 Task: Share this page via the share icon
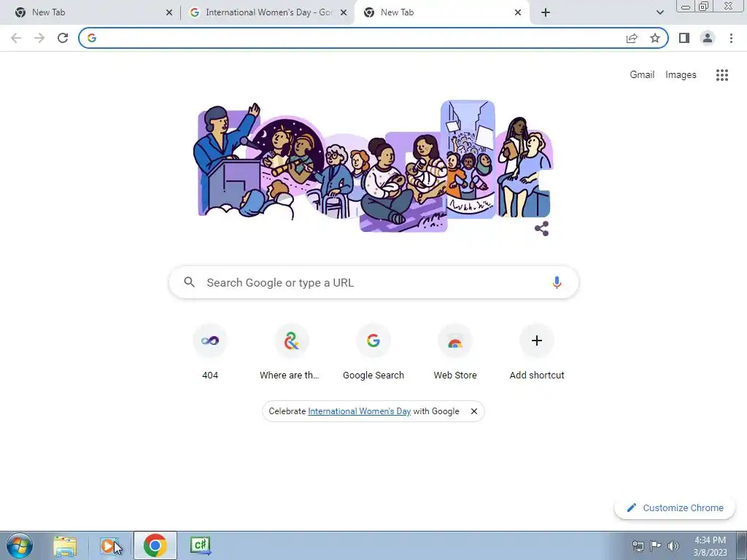(632, 38)
